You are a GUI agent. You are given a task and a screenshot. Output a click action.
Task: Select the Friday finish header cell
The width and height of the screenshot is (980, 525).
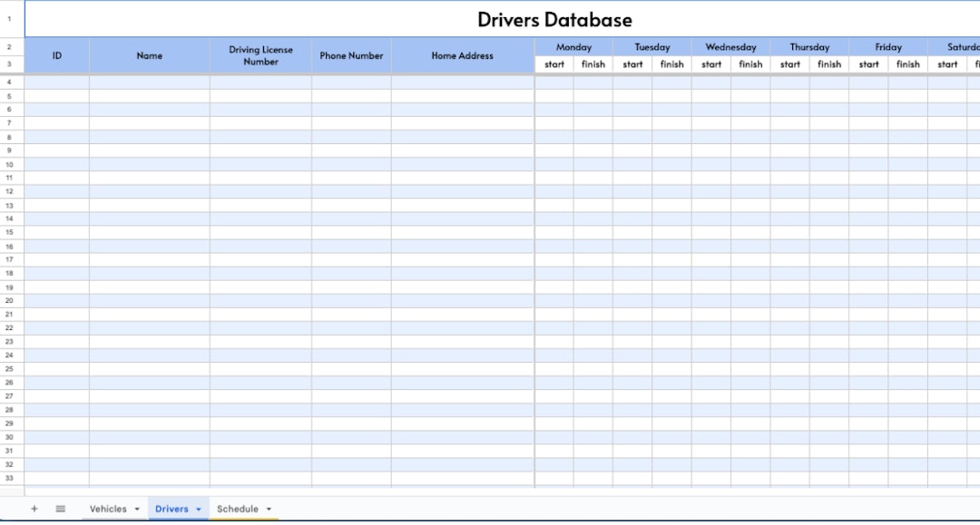pyautogui.click(x=907, y=64)
